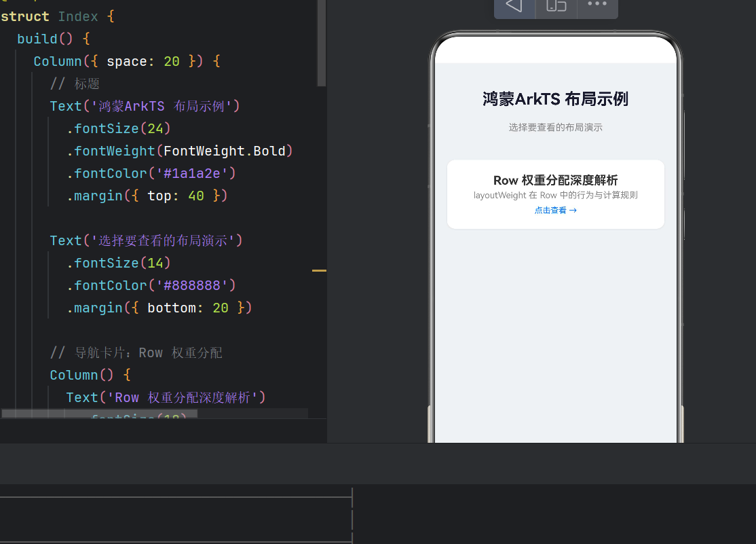Click the .margin({ top: 40 }) line
Screen dimensions: 756x544
(x=147, y=196)
